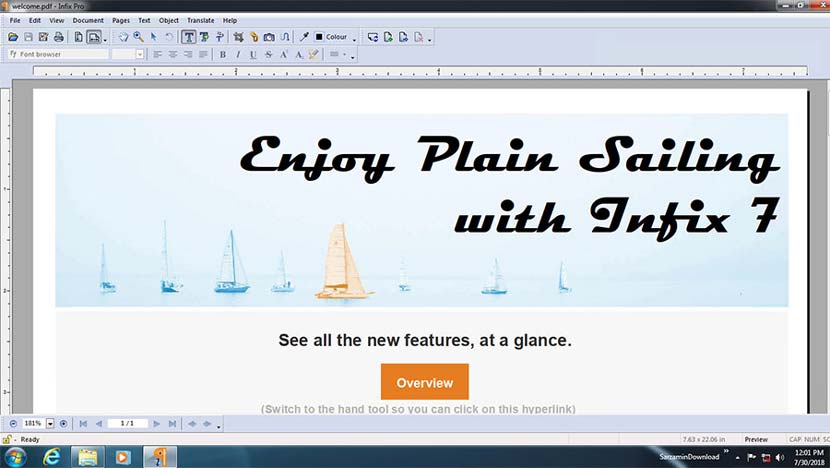Select the Zoom magnifier tool
Image resolution: width=830 pixels, height=468 pixels.
tap(138, 37)
